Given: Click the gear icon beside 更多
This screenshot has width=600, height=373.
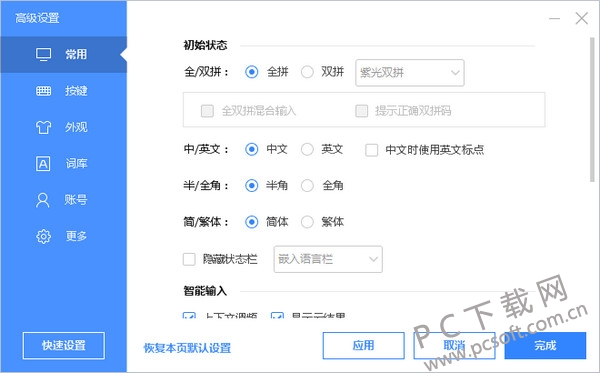Looking at the screenshot, I should pyautogui.click(x=43, y=236).
